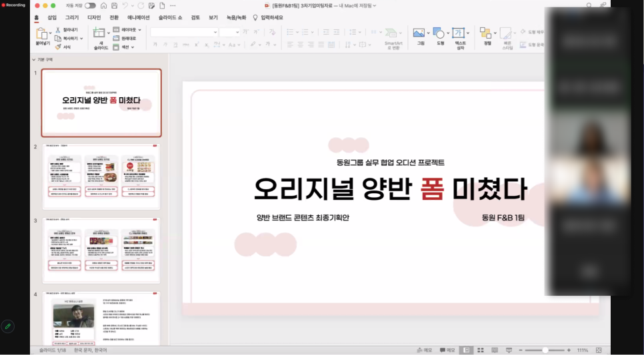
Task: Open the 레이아웃 layout dropdown
Action: click(x=127, y=29)
